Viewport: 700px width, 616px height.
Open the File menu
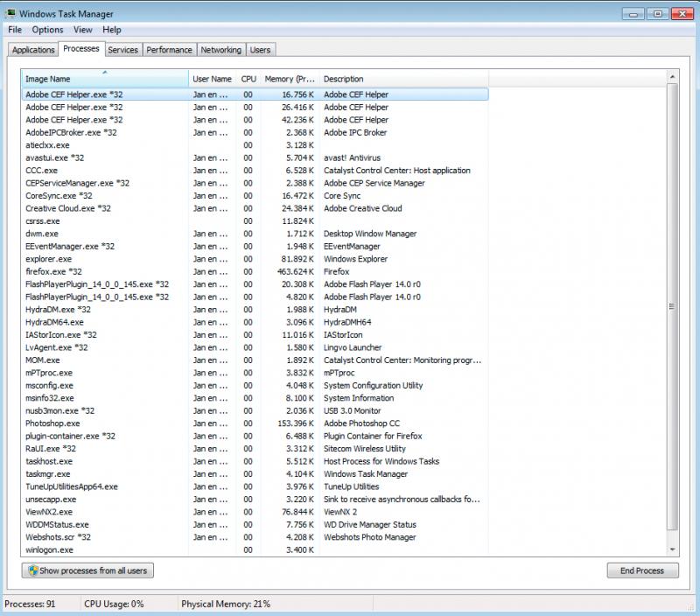coord(15,30)
